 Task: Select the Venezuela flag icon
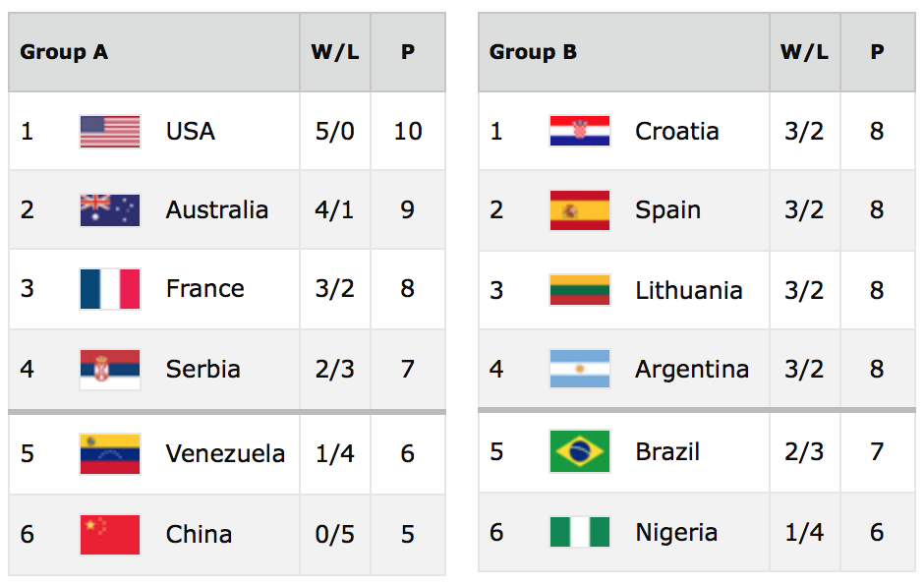110,454
